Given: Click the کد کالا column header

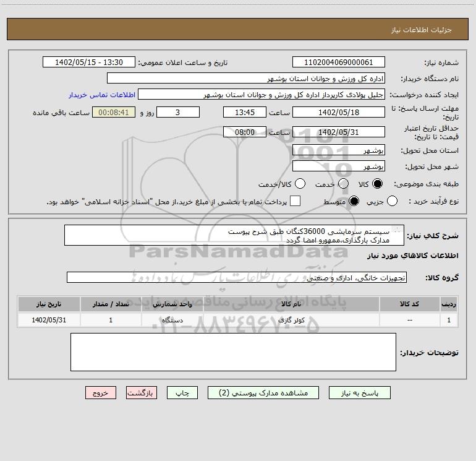Looking at the screenshot, I should click(409, 304).
